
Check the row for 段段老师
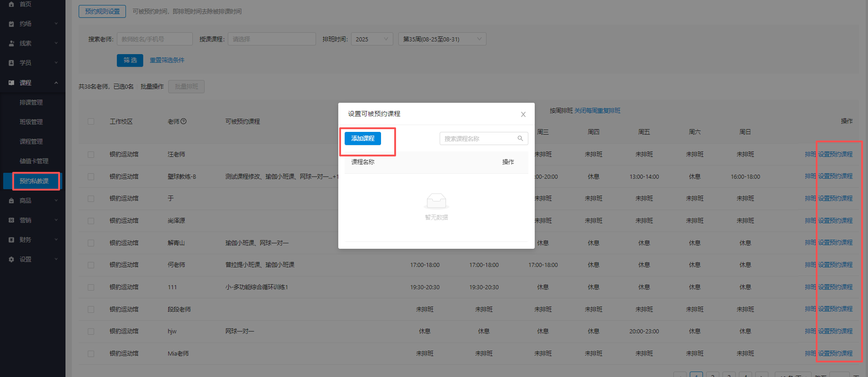[91, 309]
